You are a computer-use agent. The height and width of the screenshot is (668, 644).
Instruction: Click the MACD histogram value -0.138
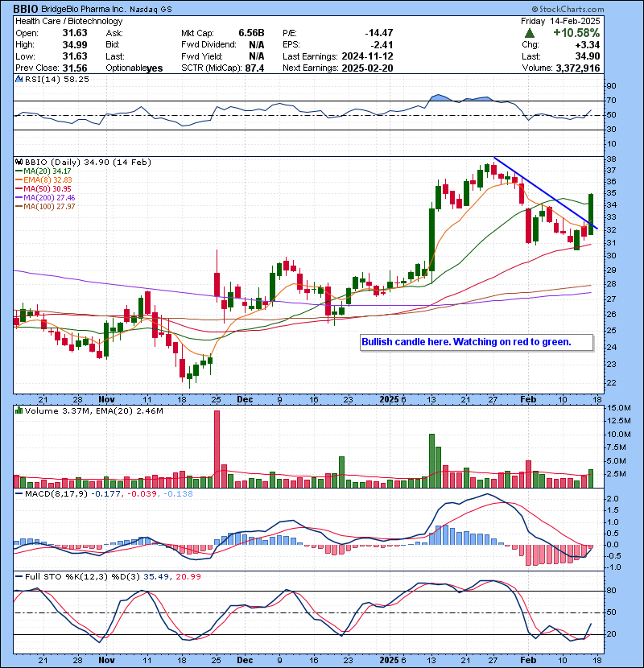pos(178,494)
